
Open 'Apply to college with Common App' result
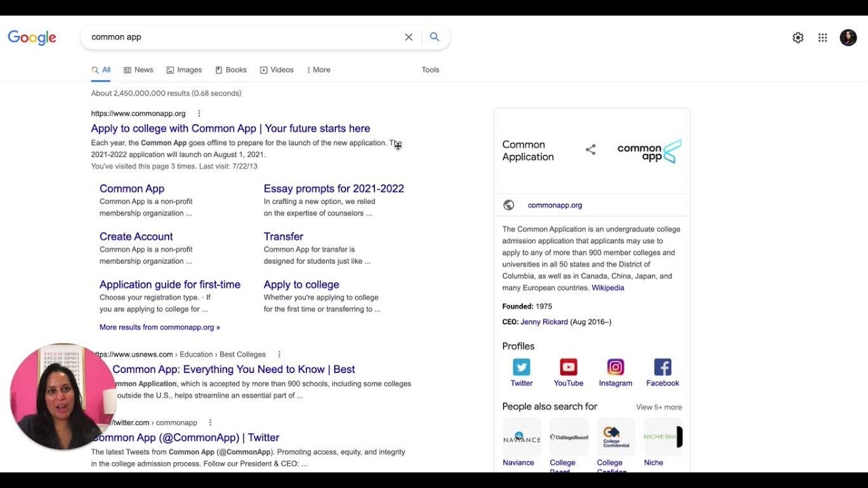point(231,129)
